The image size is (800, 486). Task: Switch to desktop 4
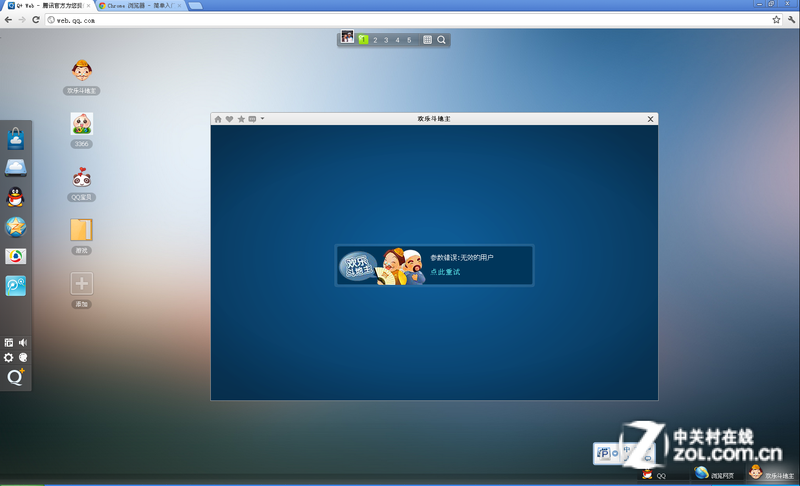pyautogui.click(x=397, y=40)
